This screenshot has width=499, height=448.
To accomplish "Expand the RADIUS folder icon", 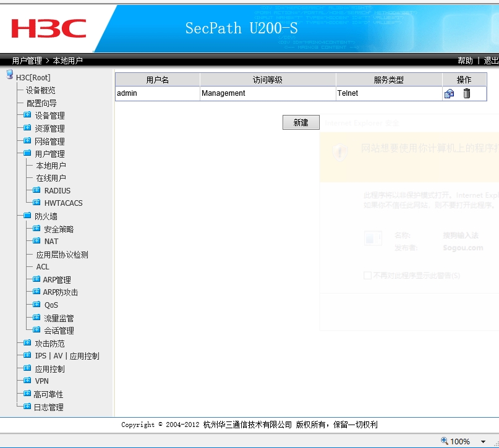I will 36,190.
